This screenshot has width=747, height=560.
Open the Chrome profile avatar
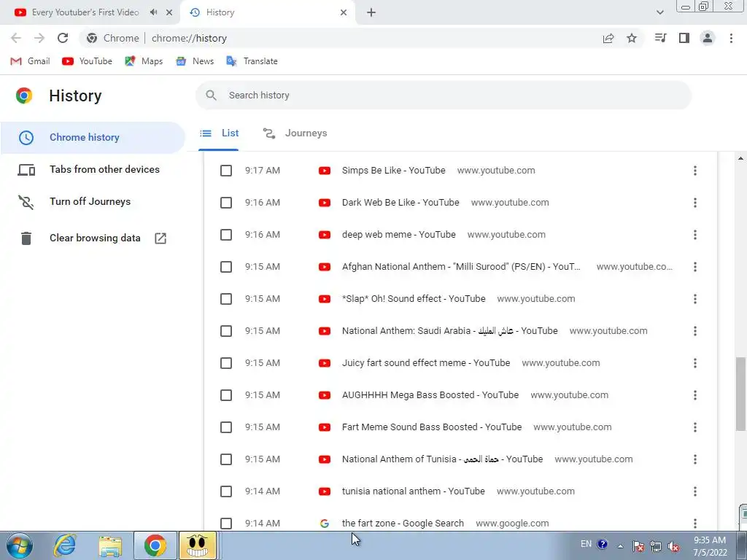(708, 38)
